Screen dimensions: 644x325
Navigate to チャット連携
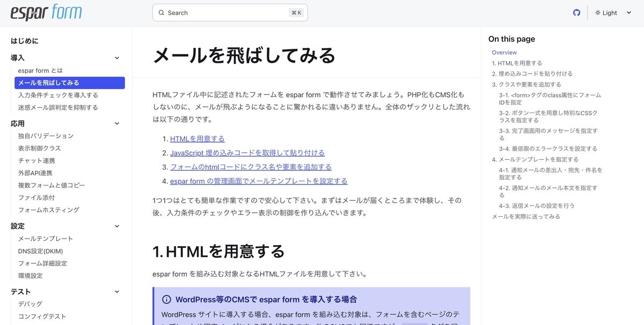point(36,160)
